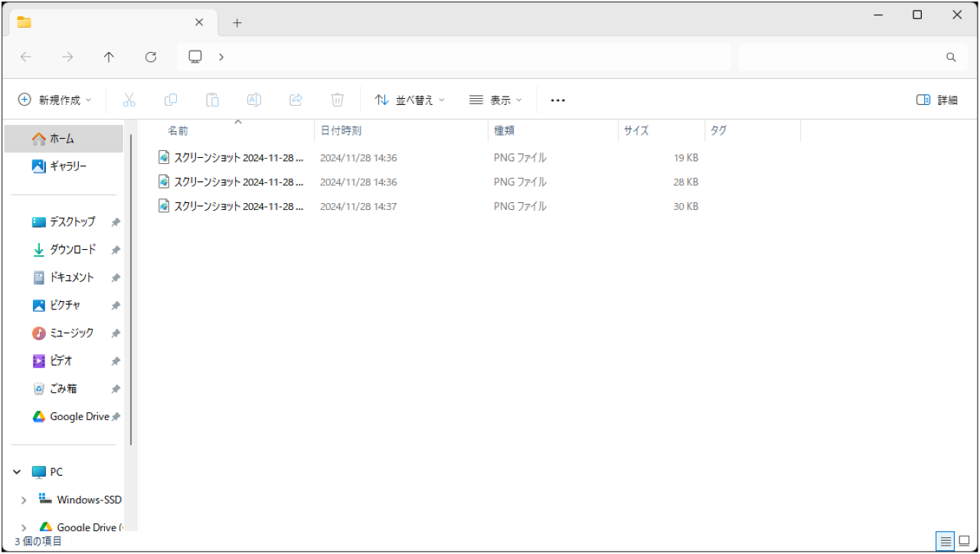Click the address bar path field

[x=454, y=57]
